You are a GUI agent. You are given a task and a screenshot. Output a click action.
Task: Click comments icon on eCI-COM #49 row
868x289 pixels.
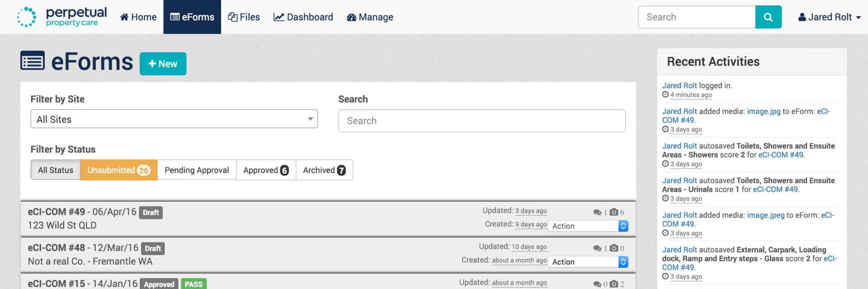tap(597, 212)
